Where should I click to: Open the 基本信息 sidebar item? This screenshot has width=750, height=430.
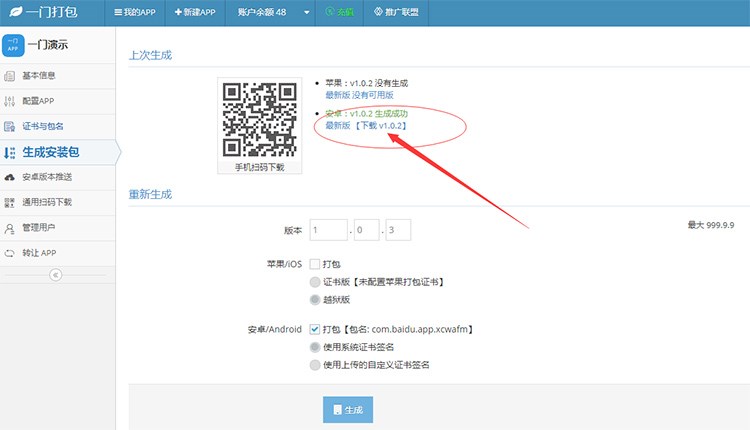[x=57, y=76]
